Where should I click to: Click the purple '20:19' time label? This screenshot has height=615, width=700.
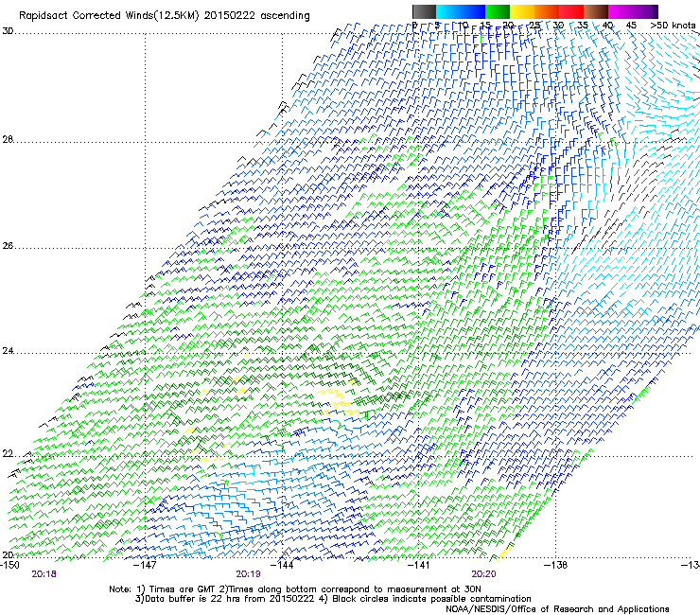pos(248,574)
